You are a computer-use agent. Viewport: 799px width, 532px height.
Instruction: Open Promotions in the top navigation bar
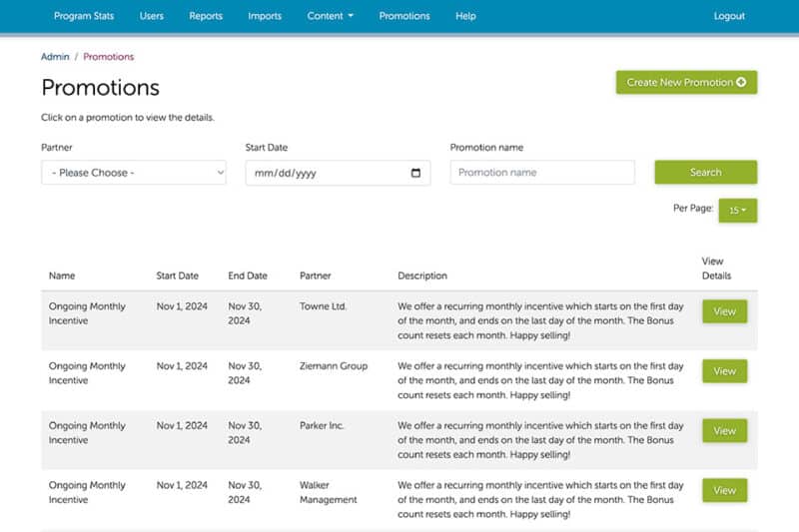[404, 16]
